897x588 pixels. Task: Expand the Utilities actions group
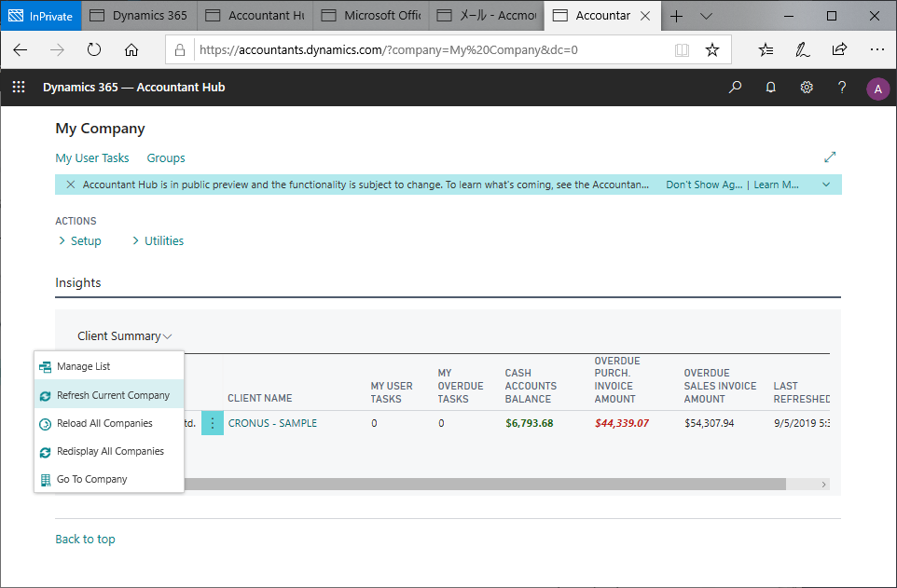[158, 240]
